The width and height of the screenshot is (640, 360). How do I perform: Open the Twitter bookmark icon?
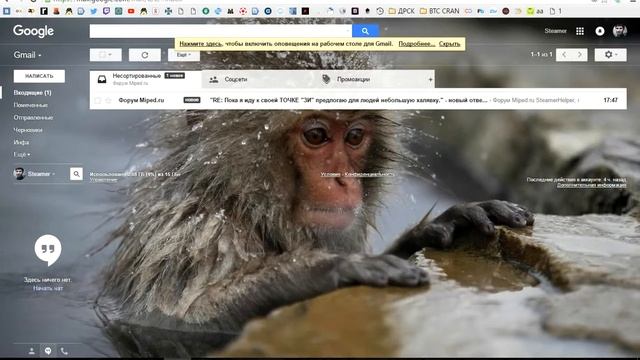[x=94, y=11]
